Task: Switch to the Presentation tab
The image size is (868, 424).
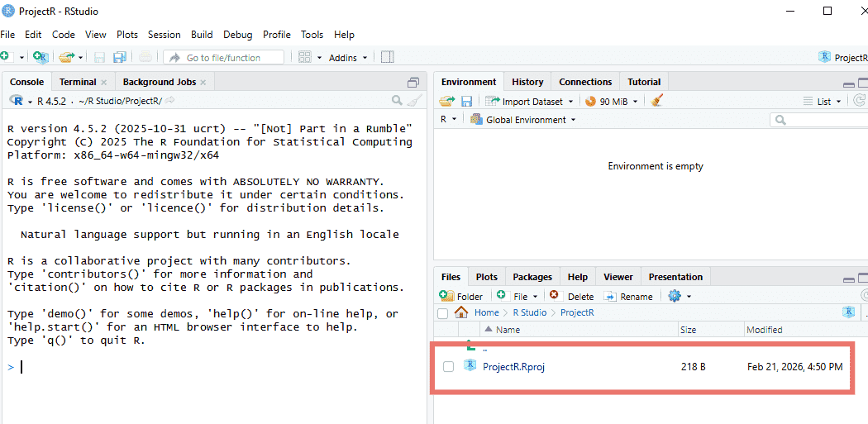Action: (675, 277)
